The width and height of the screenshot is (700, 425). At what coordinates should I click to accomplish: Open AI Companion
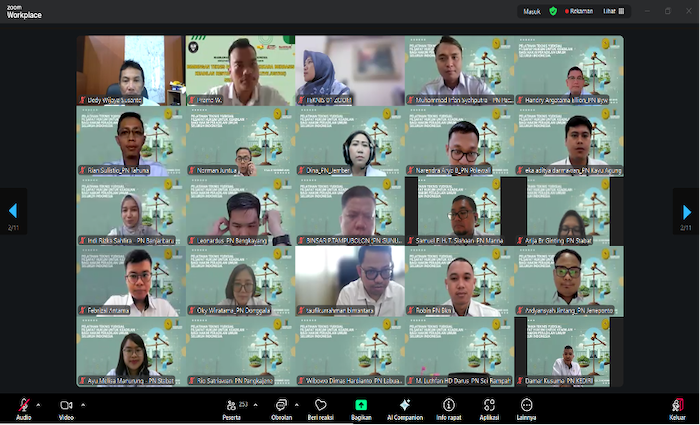coord(405,405)
